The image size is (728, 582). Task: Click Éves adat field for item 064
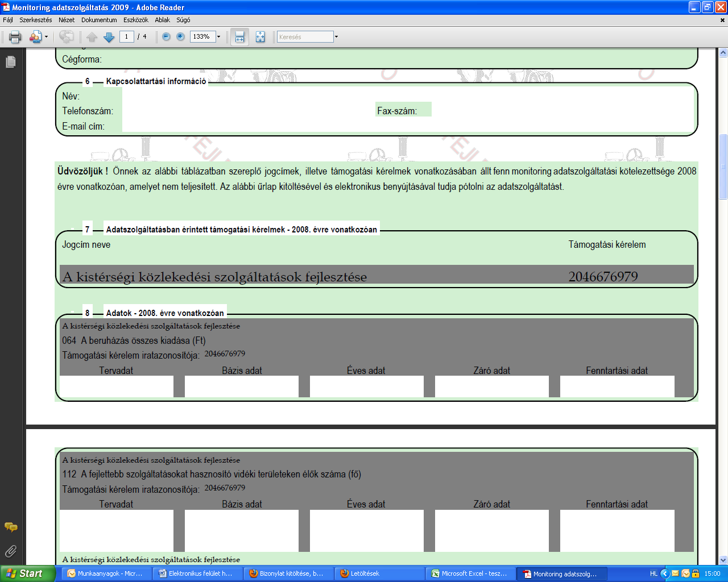[367, 386]
